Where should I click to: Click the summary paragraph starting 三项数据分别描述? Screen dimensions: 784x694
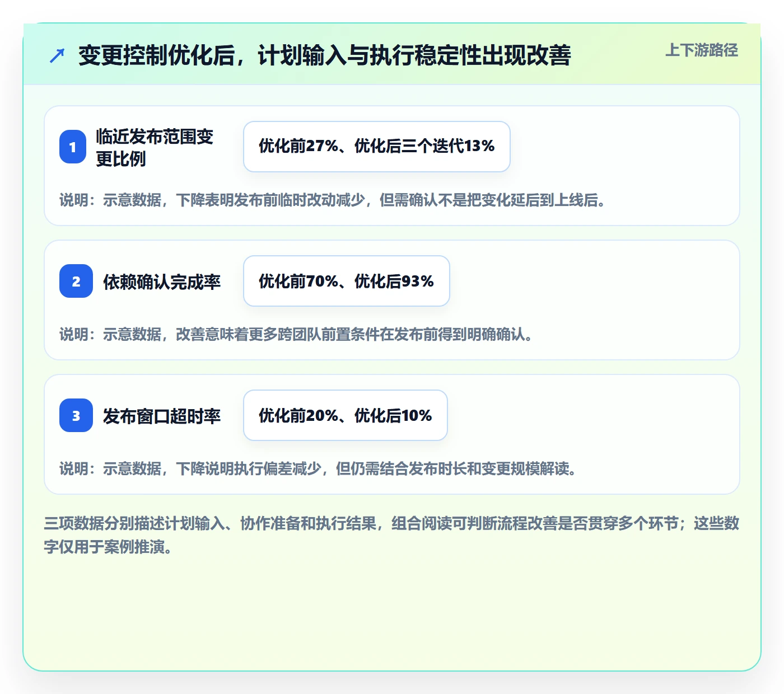[x=392, y=535]
